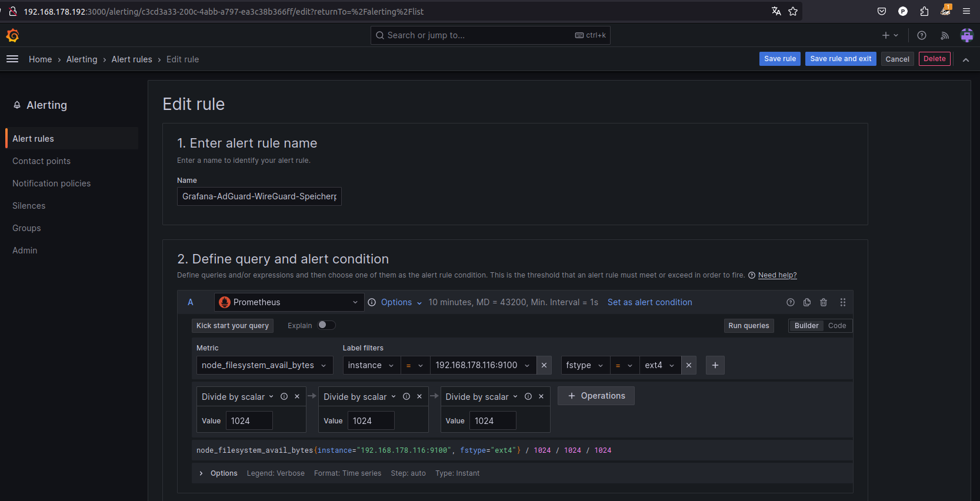The height and width of the screenshot is (501, 980).
Task: Click the alert rule Name input field
Action: point(259,196)
